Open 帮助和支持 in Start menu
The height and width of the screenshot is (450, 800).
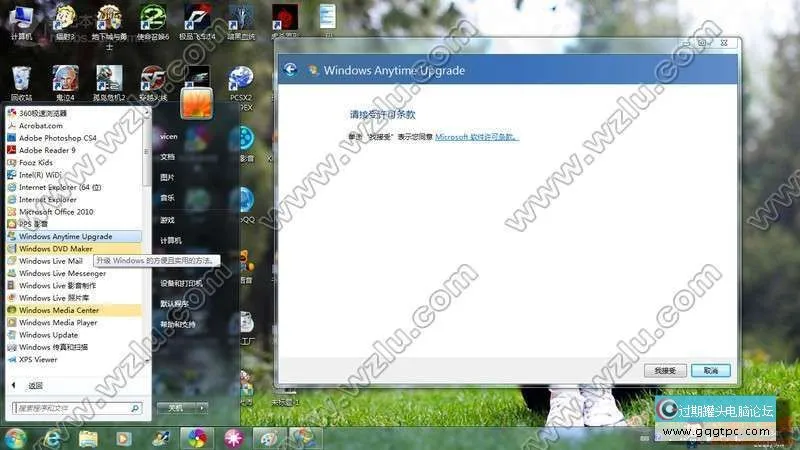(178, 324)
